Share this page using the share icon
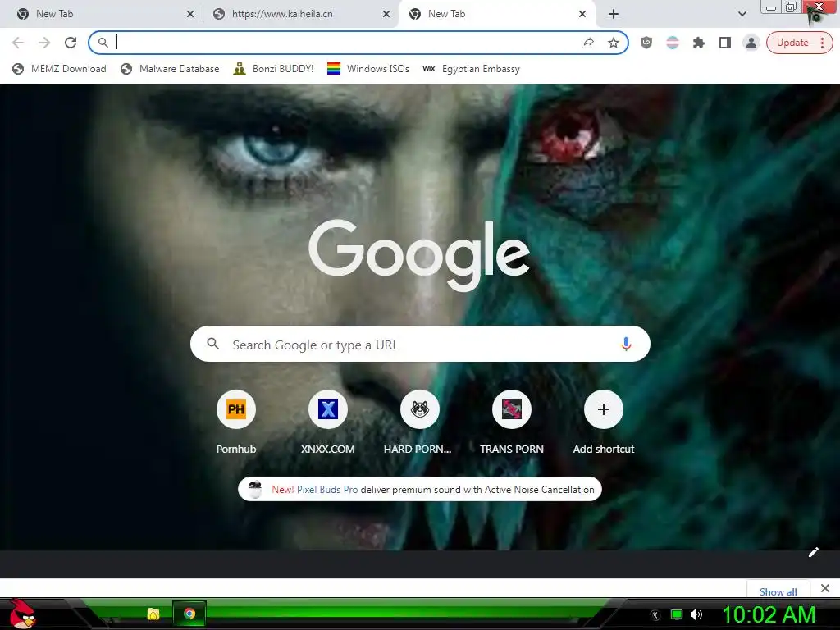 (x=587, y=43)
